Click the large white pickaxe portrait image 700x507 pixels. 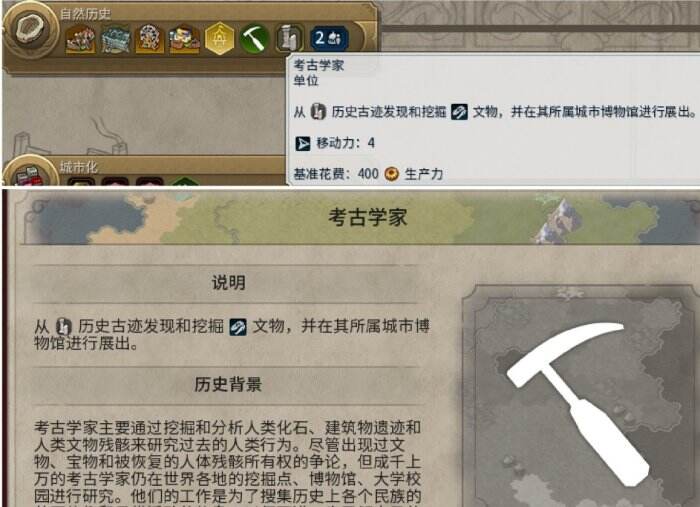tap(579, 404)
